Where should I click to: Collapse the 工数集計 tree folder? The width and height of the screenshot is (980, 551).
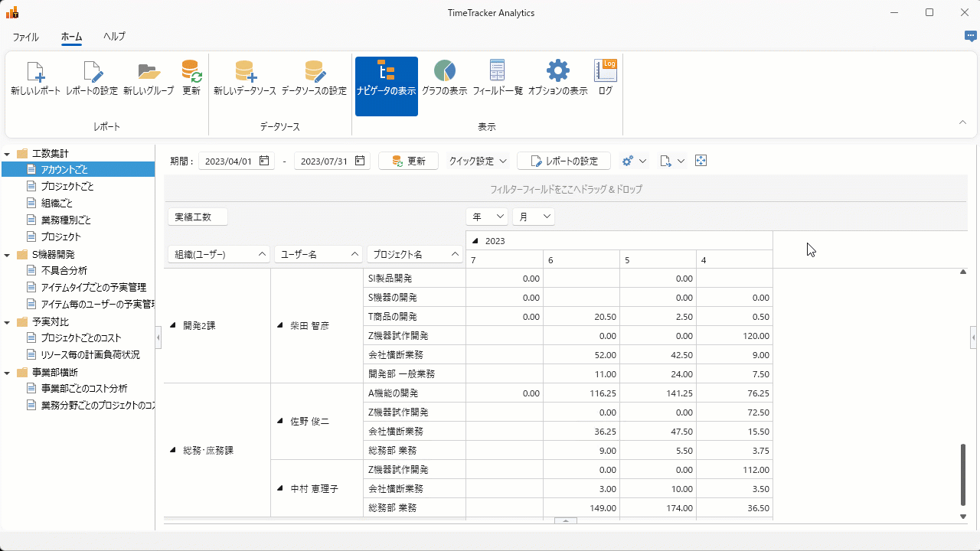[7, 153]
